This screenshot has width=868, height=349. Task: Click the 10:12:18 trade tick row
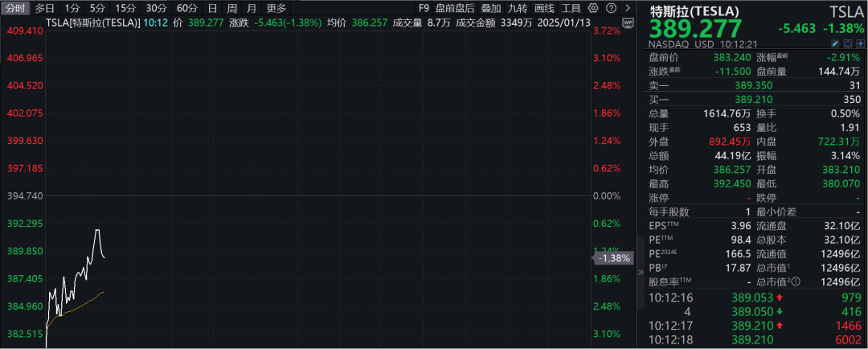(755, 339)
